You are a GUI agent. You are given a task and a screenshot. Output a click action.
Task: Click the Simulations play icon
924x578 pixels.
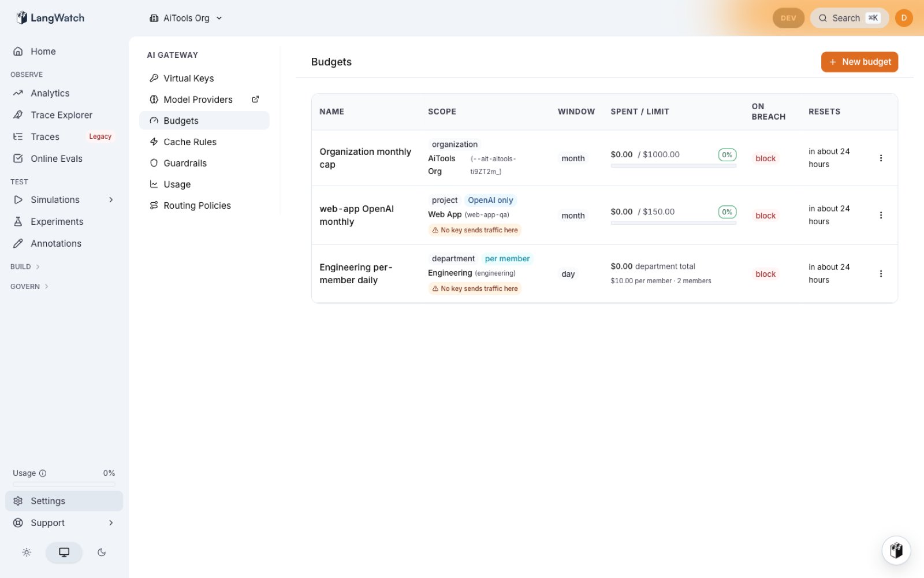point(18,200)
